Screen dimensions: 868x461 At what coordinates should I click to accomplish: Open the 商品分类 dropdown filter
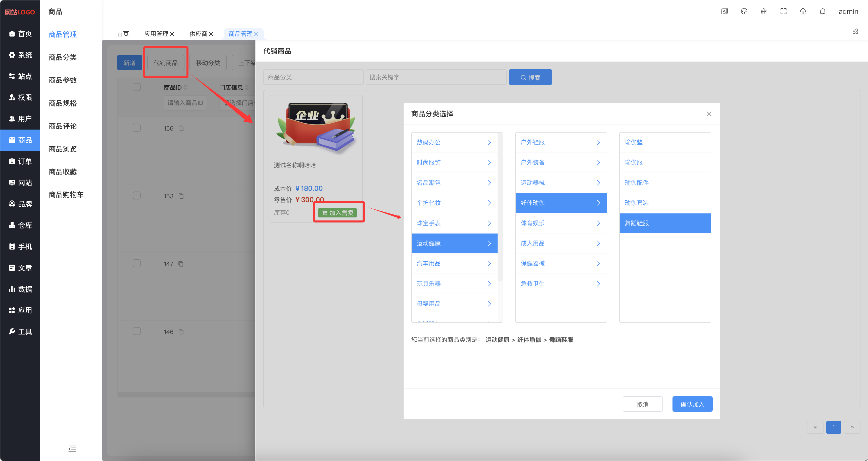[x=313, y=77]
